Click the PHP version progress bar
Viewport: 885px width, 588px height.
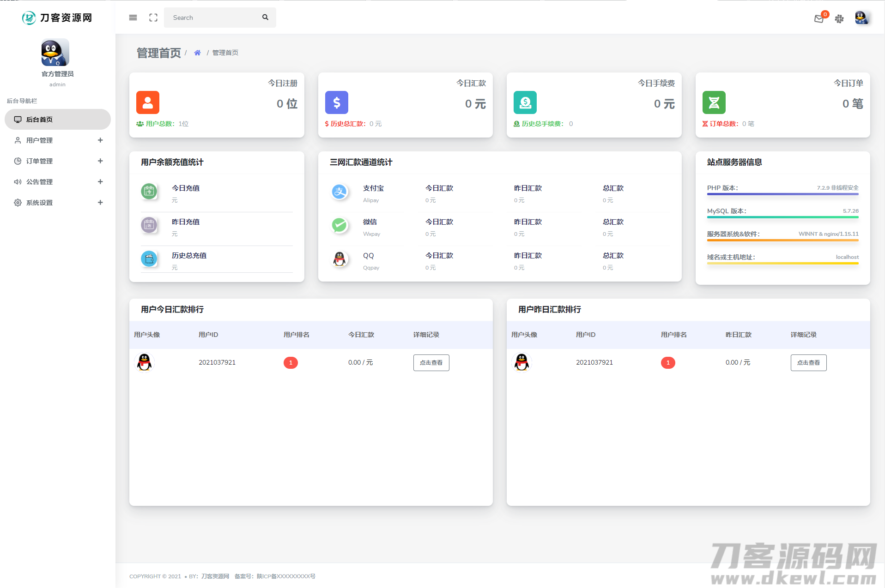click(x=782, y=194)
